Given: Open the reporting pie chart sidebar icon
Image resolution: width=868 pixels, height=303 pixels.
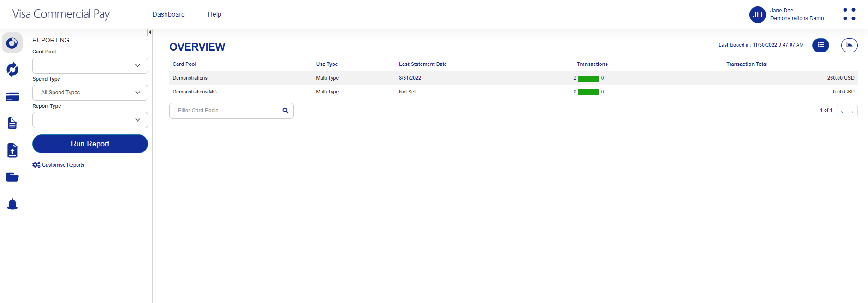Looking at the screenshot, I should click(x=12, y=43).
